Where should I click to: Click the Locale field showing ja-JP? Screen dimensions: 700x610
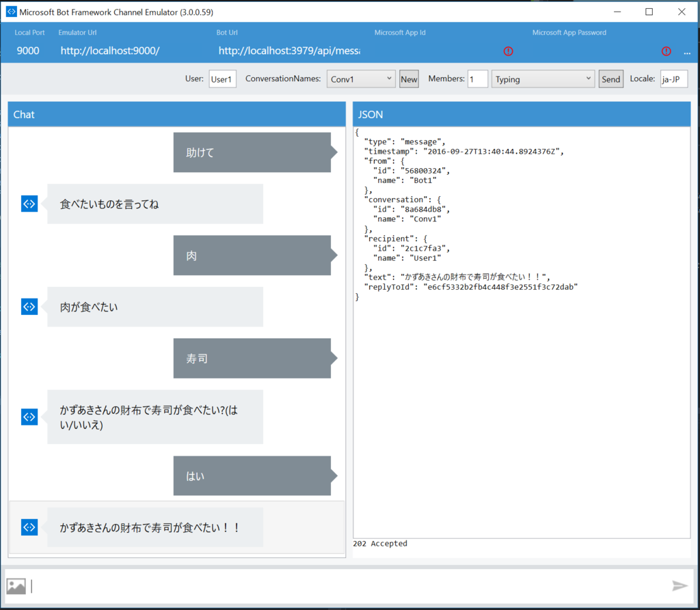pos(673,79)
